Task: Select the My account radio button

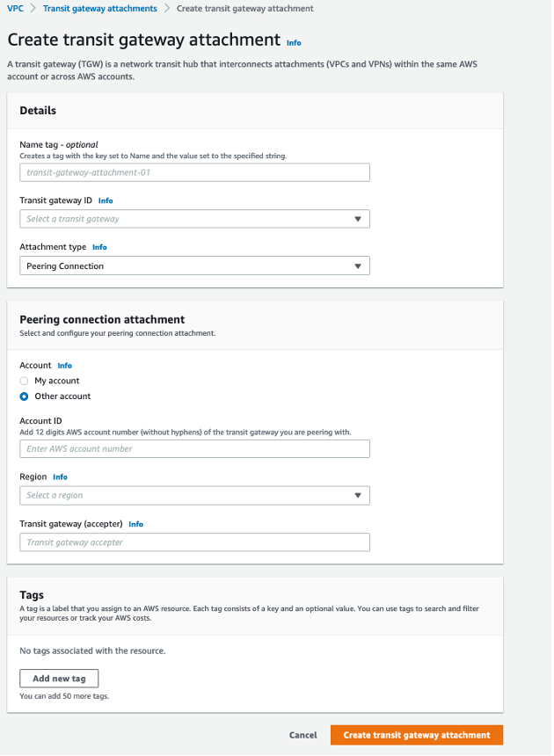Action: click(x=25, y=381)
